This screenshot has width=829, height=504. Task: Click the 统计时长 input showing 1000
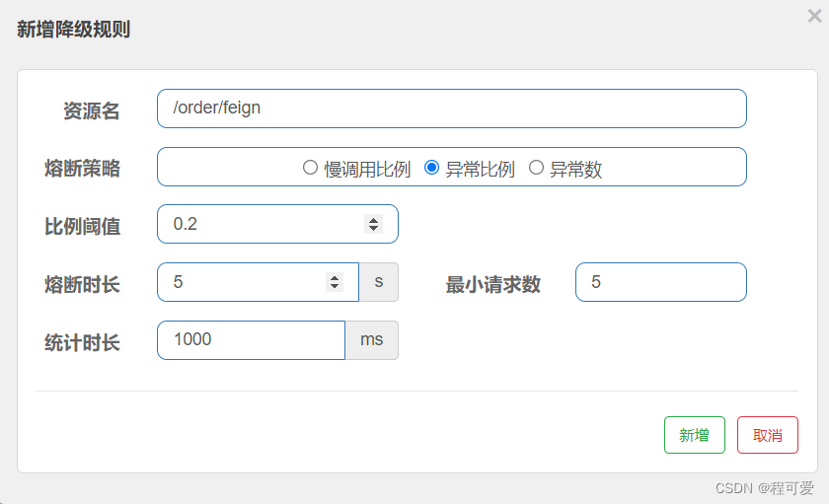pyautogui.click(x=251, y=340)
